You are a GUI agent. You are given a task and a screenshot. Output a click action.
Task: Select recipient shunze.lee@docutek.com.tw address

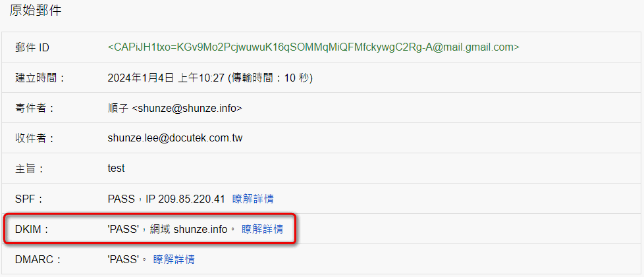point(175,138)
